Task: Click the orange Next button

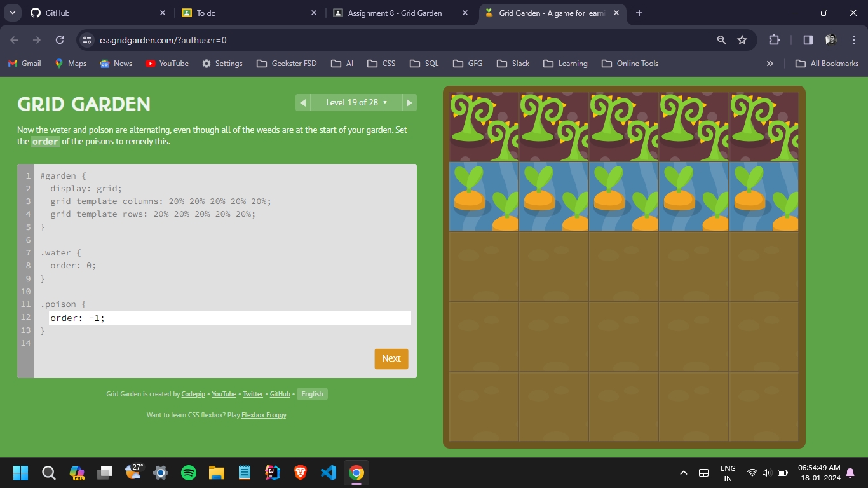Action: [x=391, y=358]
